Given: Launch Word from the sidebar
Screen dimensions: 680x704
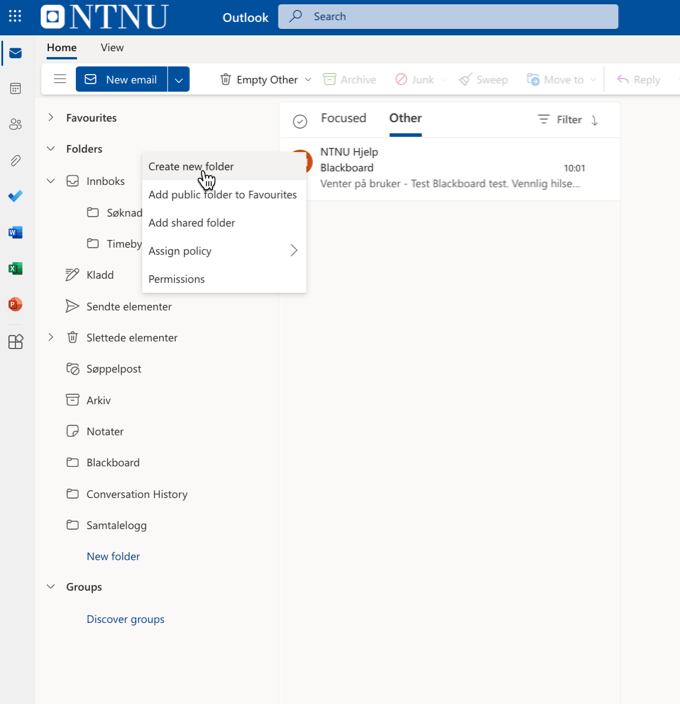Looking at the screenshot, I should point(15,232).
